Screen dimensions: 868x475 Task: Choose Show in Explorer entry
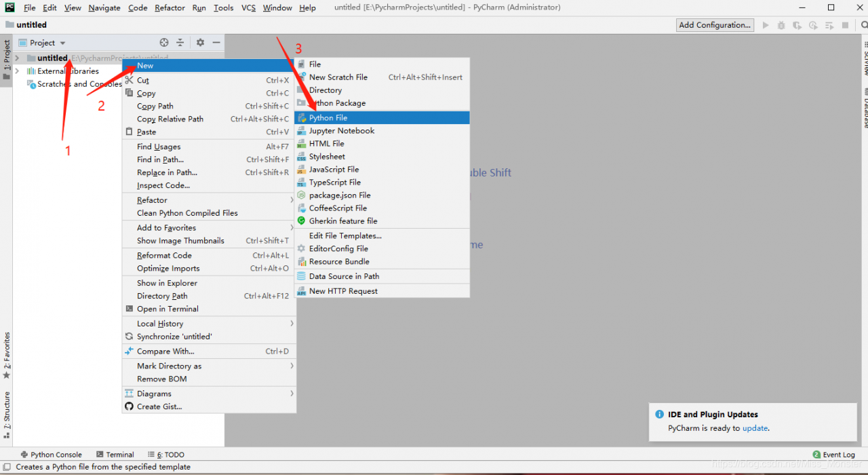(209, 283)
